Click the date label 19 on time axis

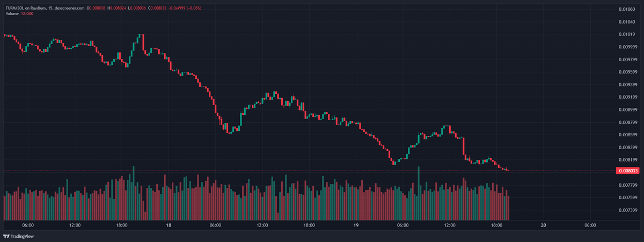click(x=356, y=225)
